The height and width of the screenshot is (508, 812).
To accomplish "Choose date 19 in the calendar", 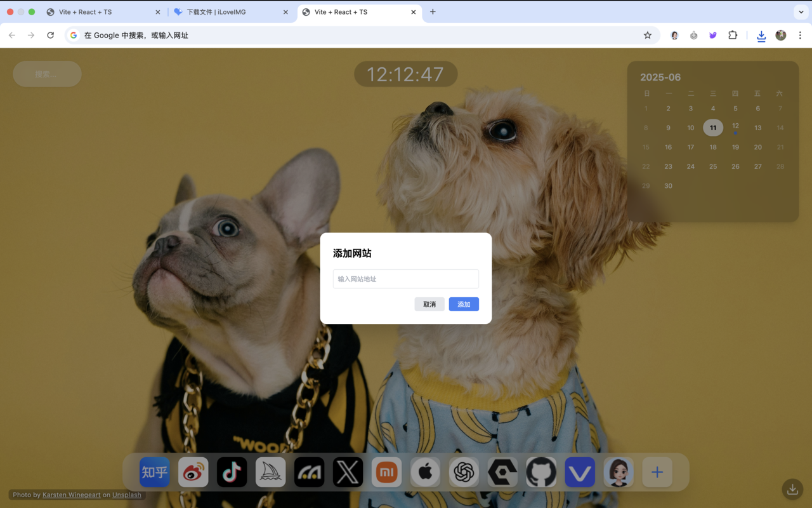I will pyautogui.click(x=735, y=147).
